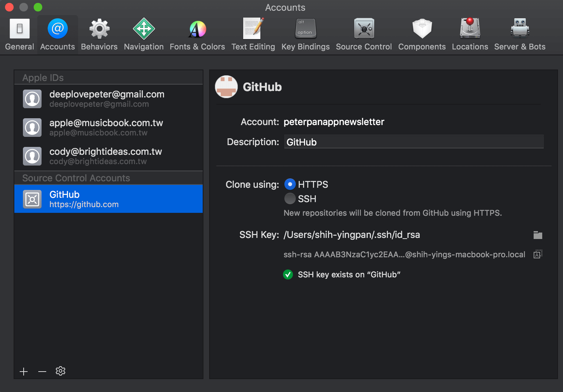Click the GitHub avatar image

(226, 87)
